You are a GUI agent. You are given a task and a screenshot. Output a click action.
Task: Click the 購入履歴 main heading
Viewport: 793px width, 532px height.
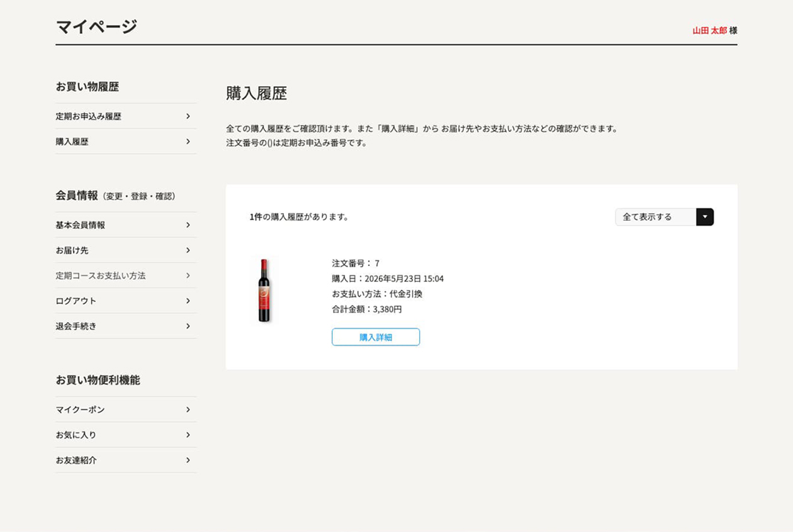(x=257, y=93)
